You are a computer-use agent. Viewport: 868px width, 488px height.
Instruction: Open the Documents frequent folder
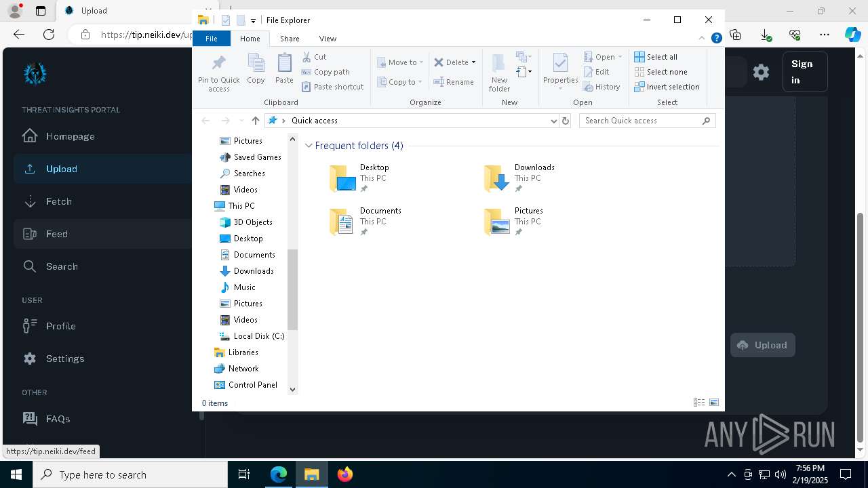click(x=366, y=222)
